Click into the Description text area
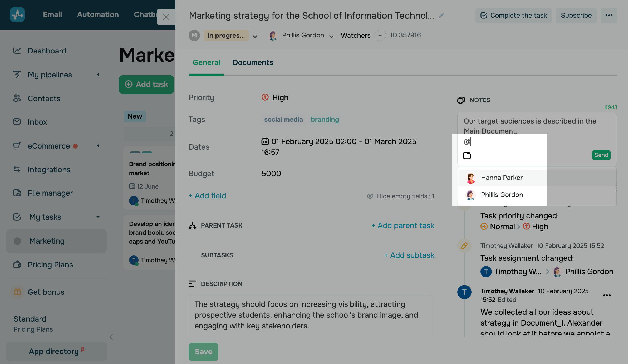This screenshot has width=628, height=364. tap(311, 315)
